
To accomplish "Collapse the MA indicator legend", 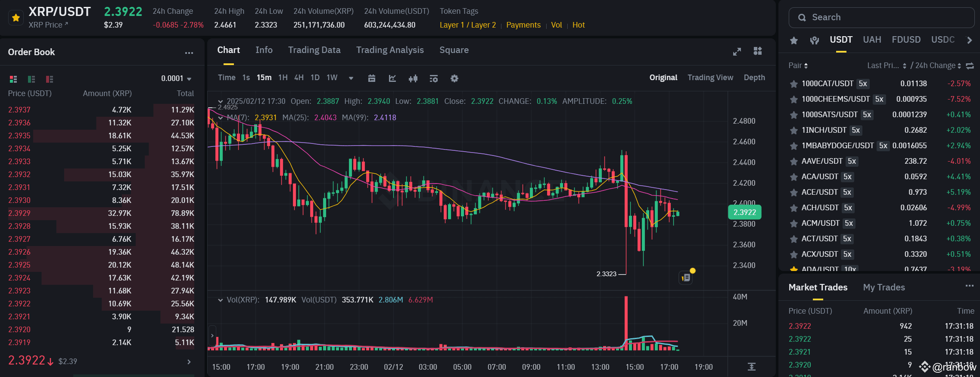I will [221, 118].
